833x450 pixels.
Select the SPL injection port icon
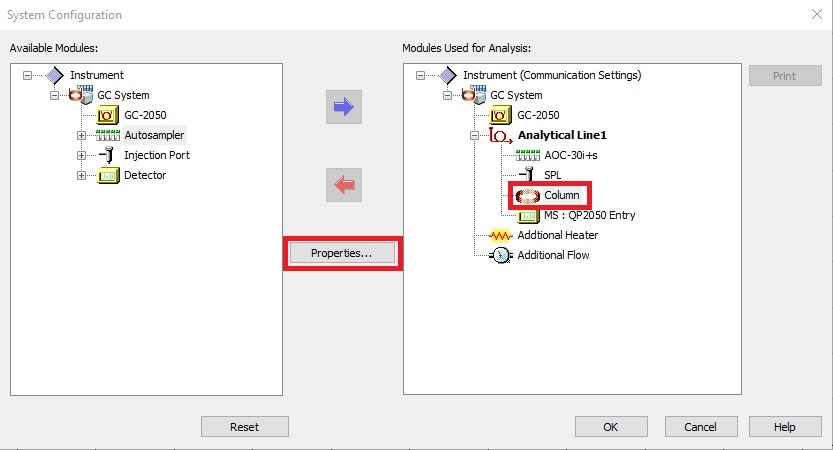[x=527, y=175]
